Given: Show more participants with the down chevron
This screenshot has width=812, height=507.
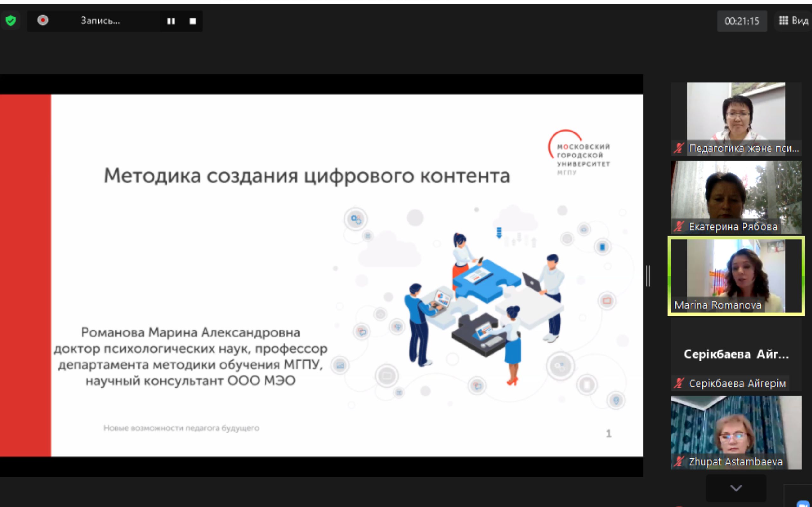Looking at the screenshot, I should pos(736,488).
